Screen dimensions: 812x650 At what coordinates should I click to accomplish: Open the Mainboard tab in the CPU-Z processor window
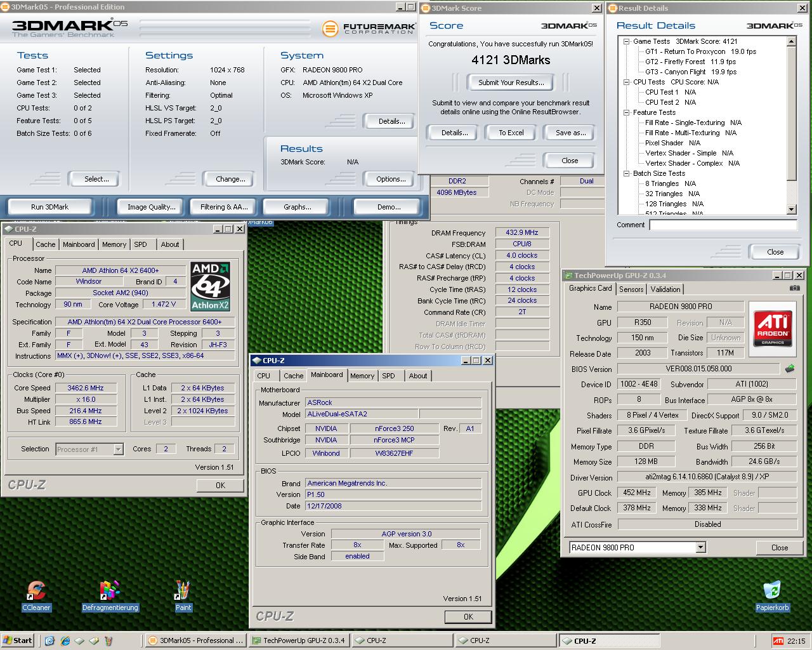point(79,244)
